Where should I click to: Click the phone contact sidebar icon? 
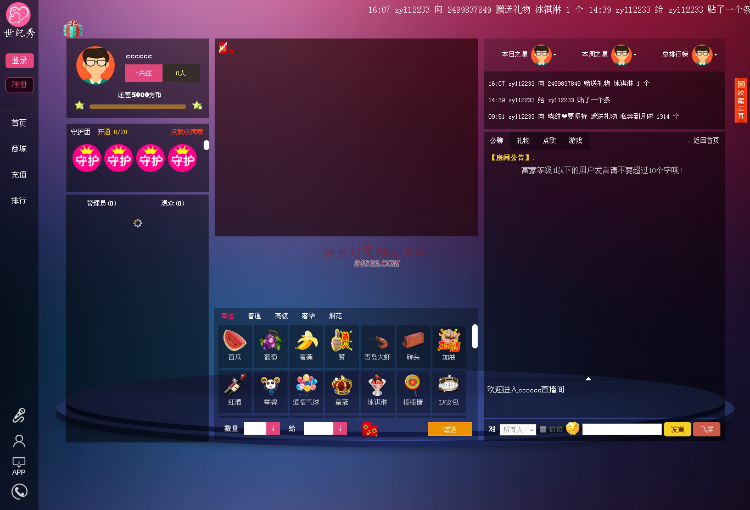coord(19,492)
